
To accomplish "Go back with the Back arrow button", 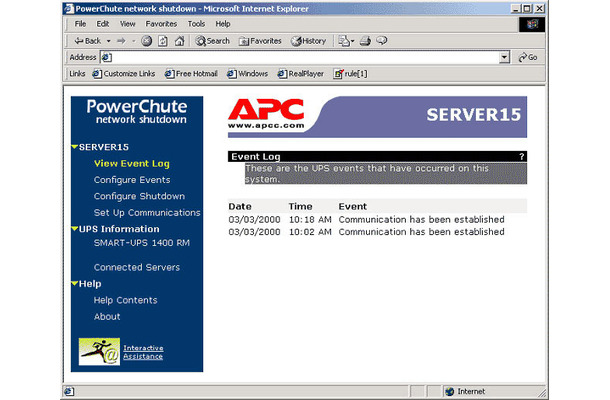I will [88, 41].
